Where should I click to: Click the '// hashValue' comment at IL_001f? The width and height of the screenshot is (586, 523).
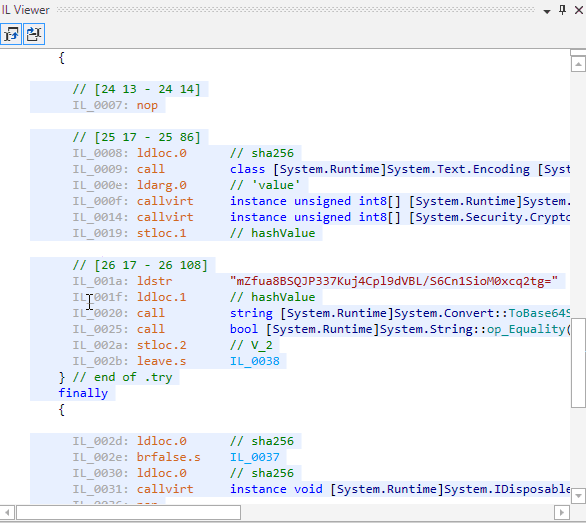272,297
